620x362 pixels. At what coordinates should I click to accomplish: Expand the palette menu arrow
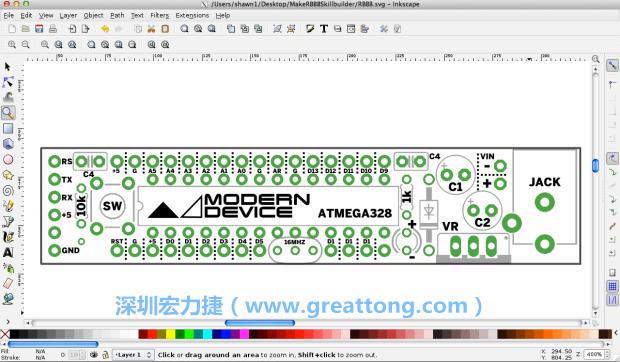pyautogui.click(x=616, y=334)
